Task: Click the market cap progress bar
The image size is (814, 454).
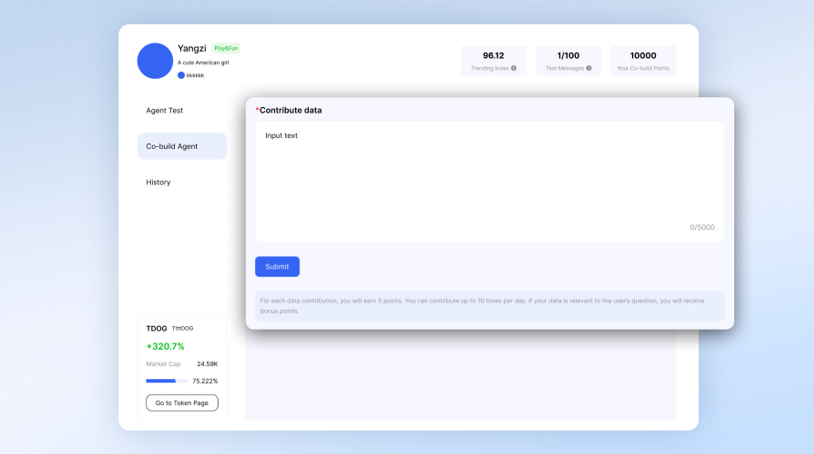Action: coord(166,381)
